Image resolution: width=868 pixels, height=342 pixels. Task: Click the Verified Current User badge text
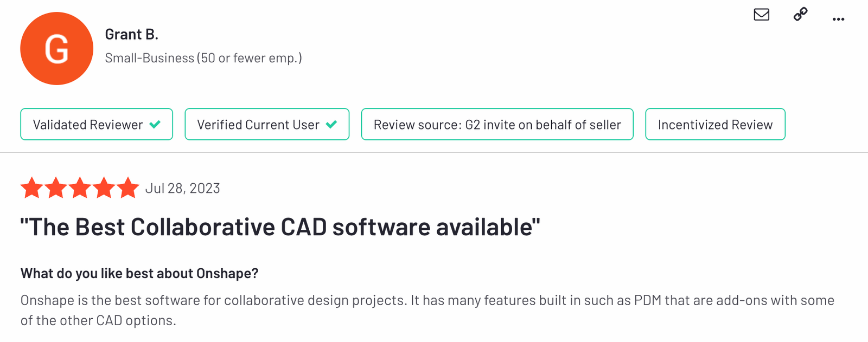(x=258, y=125)
